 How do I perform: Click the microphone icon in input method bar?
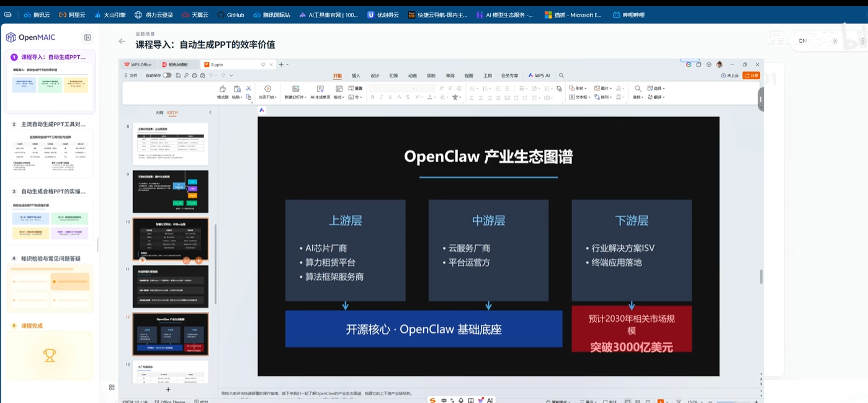tap(460, 401)
